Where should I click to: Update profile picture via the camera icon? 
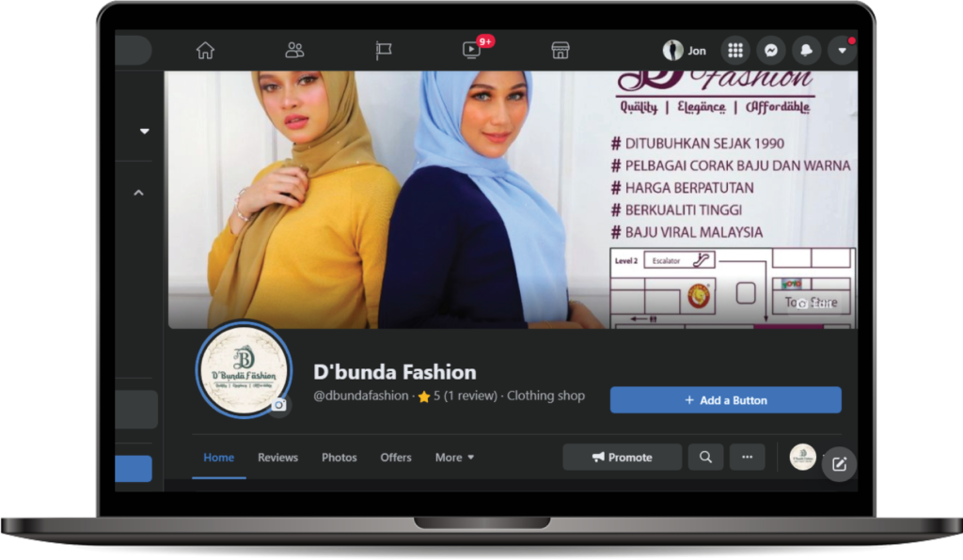click(281, 406)
